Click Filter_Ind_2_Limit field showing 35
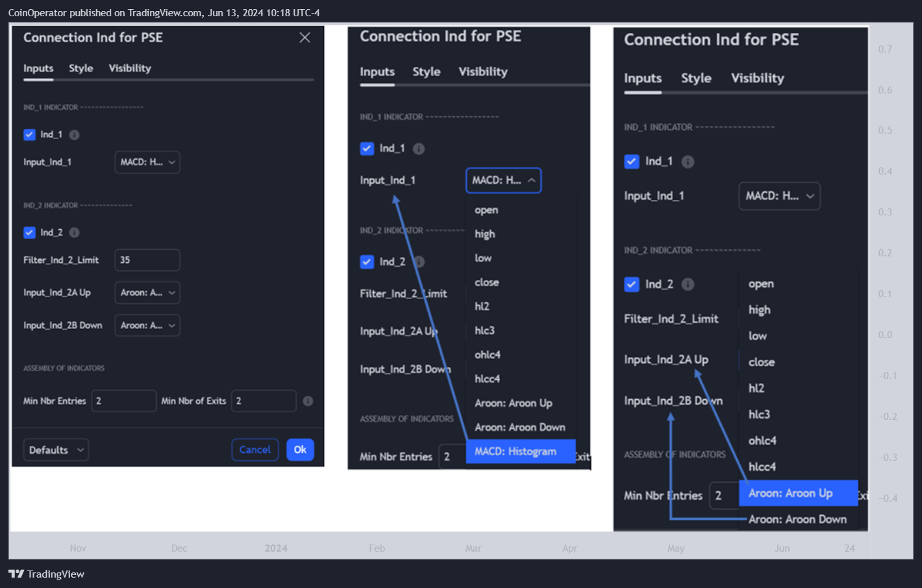 147,260
